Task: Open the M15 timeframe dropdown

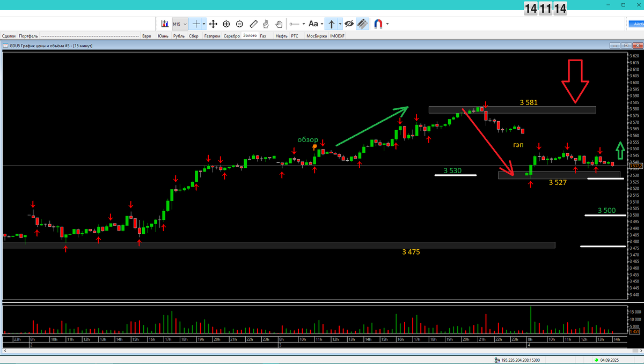Action: (179, 24)
